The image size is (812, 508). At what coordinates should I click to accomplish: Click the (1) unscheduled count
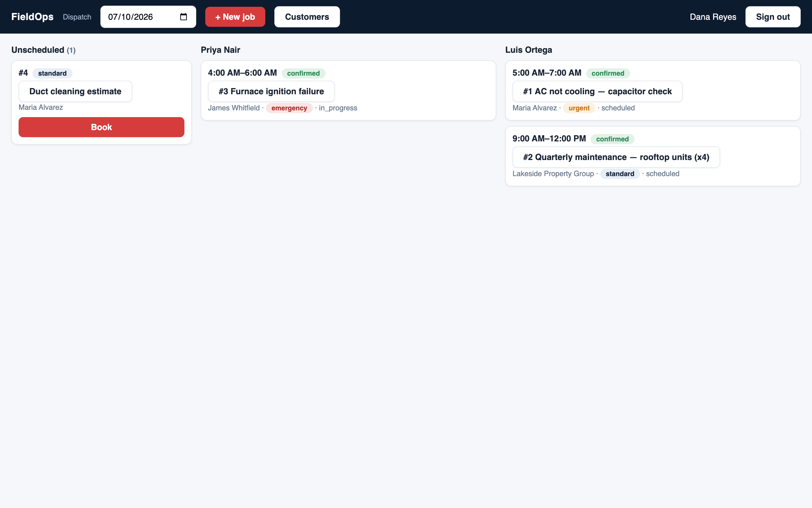[x=71, y=51]
